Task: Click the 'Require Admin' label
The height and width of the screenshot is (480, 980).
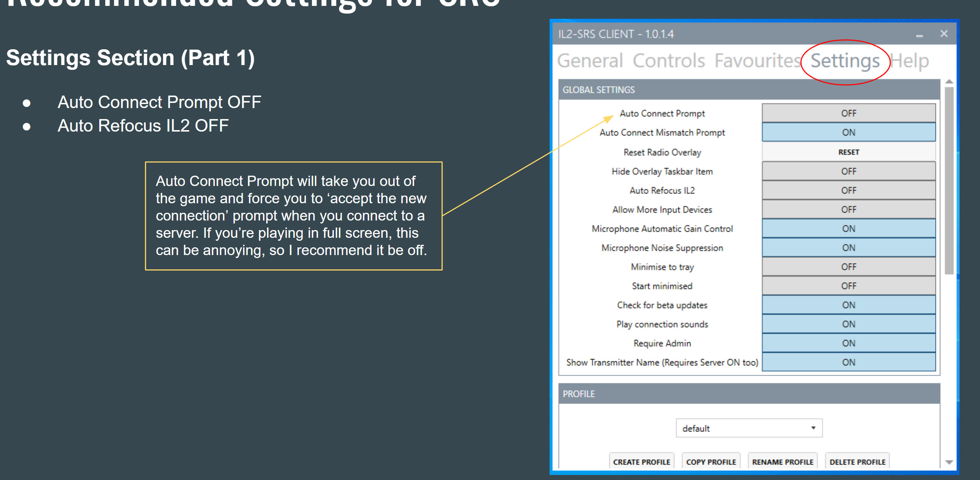Action: pyautogui.click(x=662, y=343)
